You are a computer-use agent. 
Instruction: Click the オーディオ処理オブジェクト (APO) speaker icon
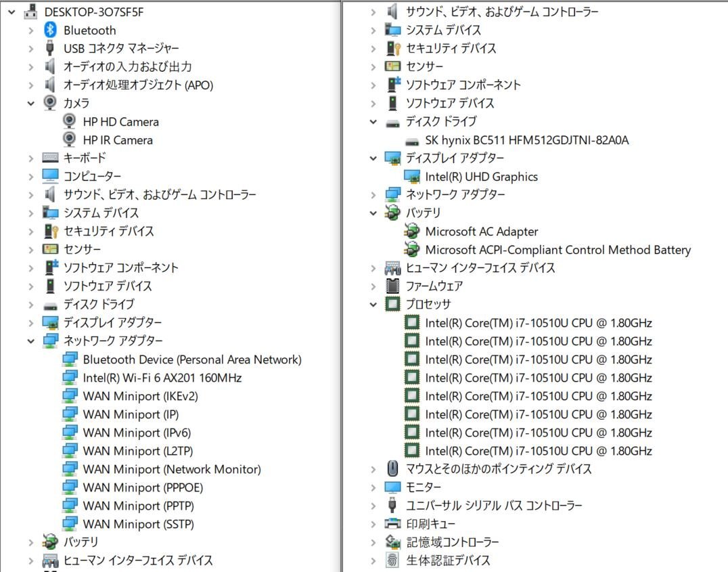50,85
